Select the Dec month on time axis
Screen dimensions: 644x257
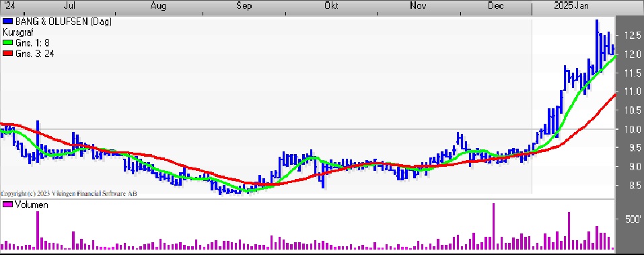pos(496,6)
